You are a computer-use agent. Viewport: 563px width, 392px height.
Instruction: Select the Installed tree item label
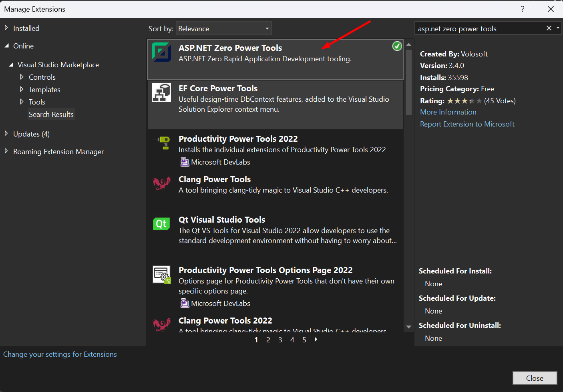[x=26, y=28]
